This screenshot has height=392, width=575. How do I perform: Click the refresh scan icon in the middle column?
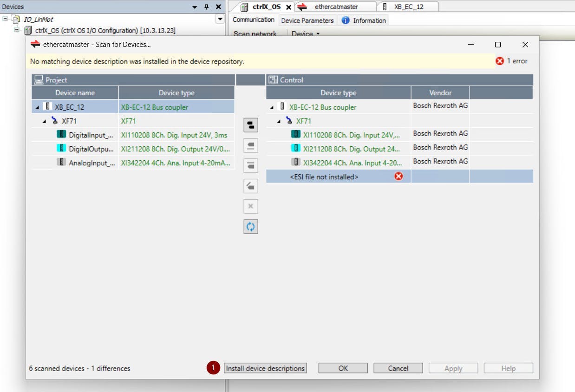pyautogui.click(x=251, y=227)
